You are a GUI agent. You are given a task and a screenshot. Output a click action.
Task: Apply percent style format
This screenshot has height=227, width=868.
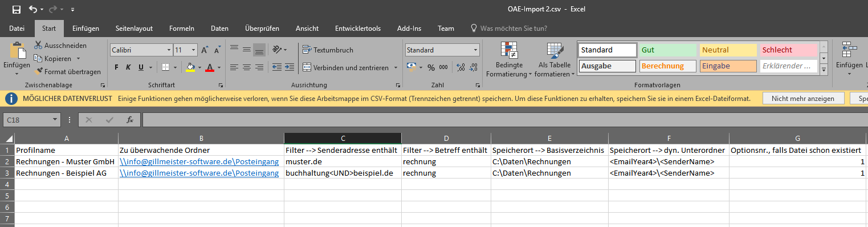(431, 67)
